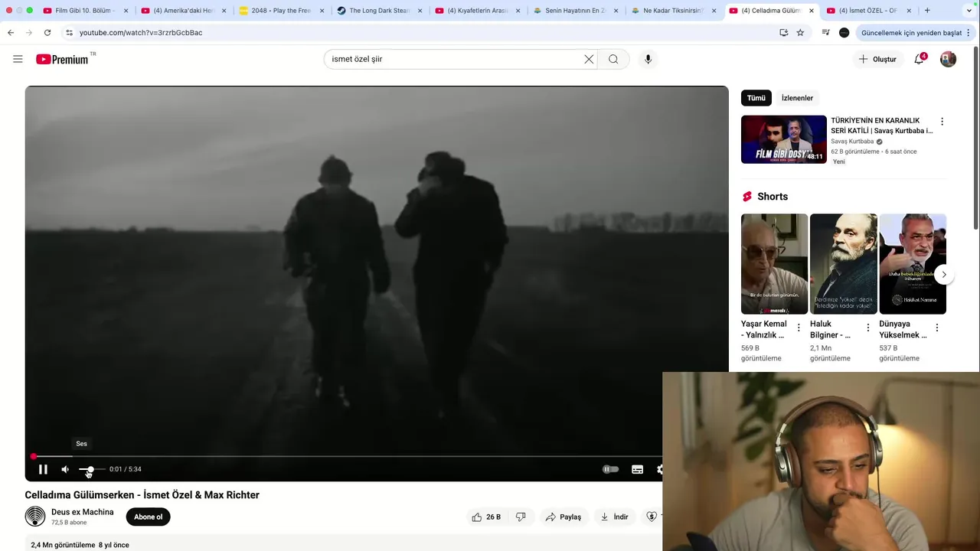Switch to Amerika'daki browser tab
Screen dimensions: 980x551
[x=182, y=11]
